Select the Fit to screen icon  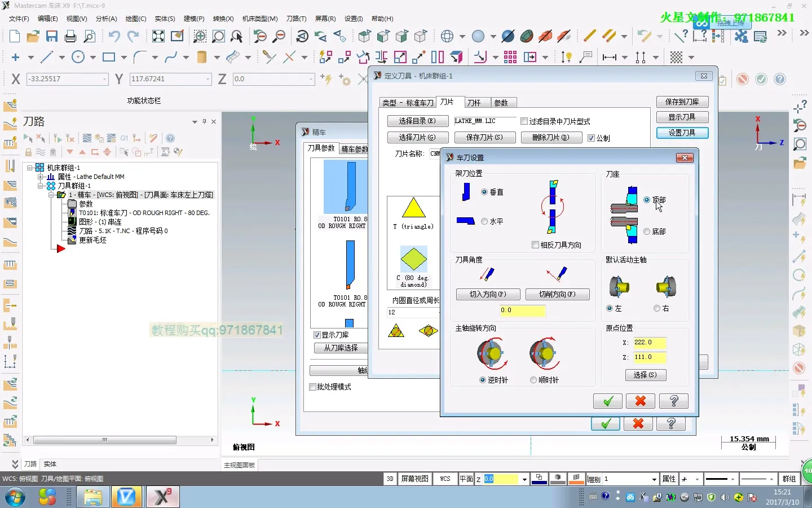point(158,36)
